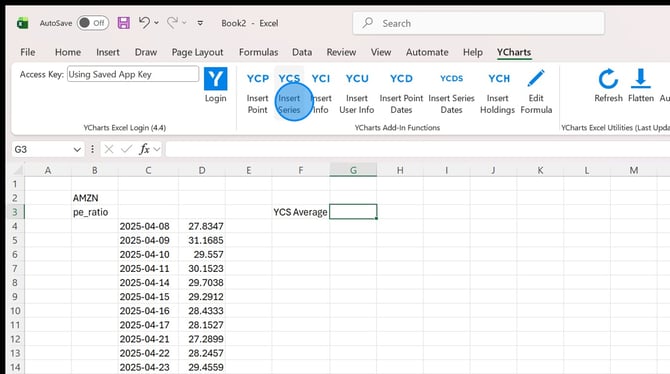The image size is (670, 374).
Task: Click the formula bar Enter checkmark icon
Action: point(126,149)
